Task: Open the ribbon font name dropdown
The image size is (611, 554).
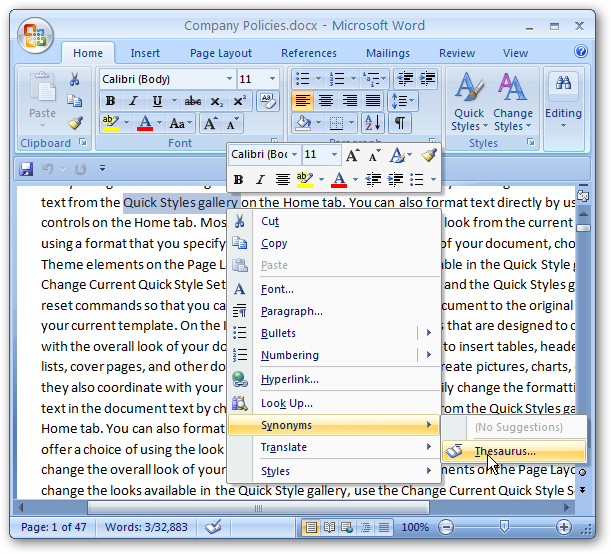Action: coord(229,79)
